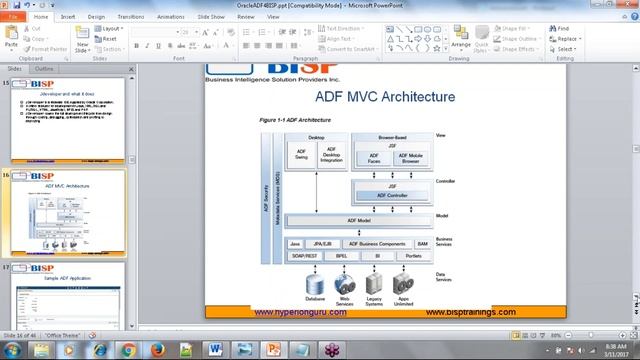Click Undo in Quick Access Toolbar
This screenshot has width=640, height=360.
(27, 5)
